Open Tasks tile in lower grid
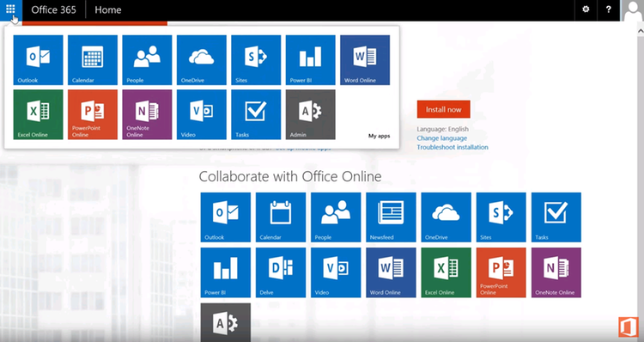Viewport: 644px width, 342px height. pos(556,217)
